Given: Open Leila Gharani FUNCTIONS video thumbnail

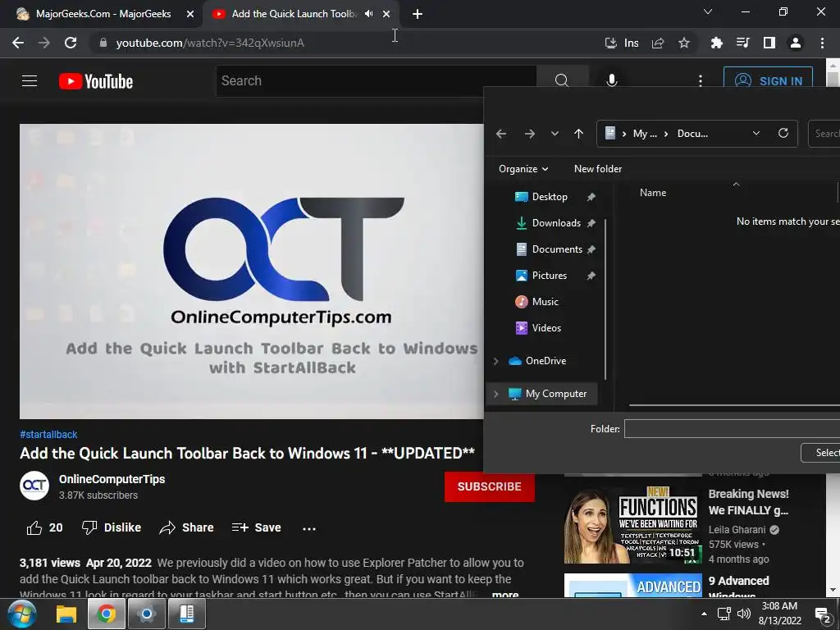Looking at the screenshot, I should [632, 525].
